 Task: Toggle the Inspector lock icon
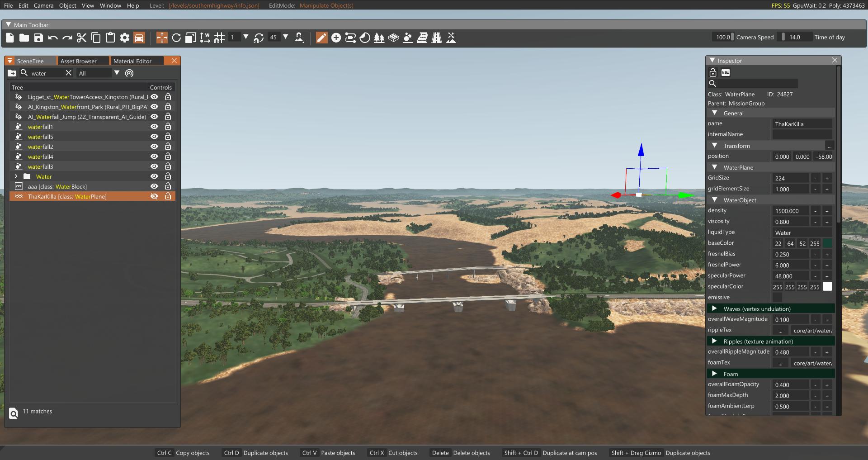tap(713, 72)
